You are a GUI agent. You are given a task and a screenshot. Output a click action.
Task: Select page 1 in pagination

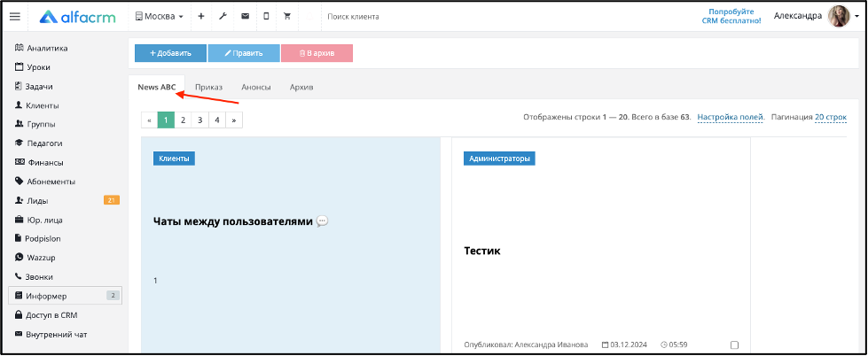pyautogui.click(x=166, y=120)
